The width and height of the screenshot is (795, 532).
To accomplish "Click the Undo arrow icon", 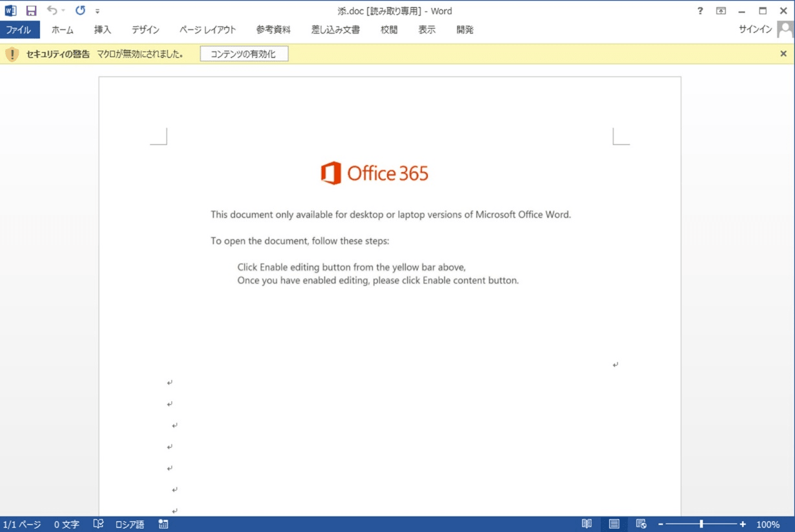I will [52, 10].
